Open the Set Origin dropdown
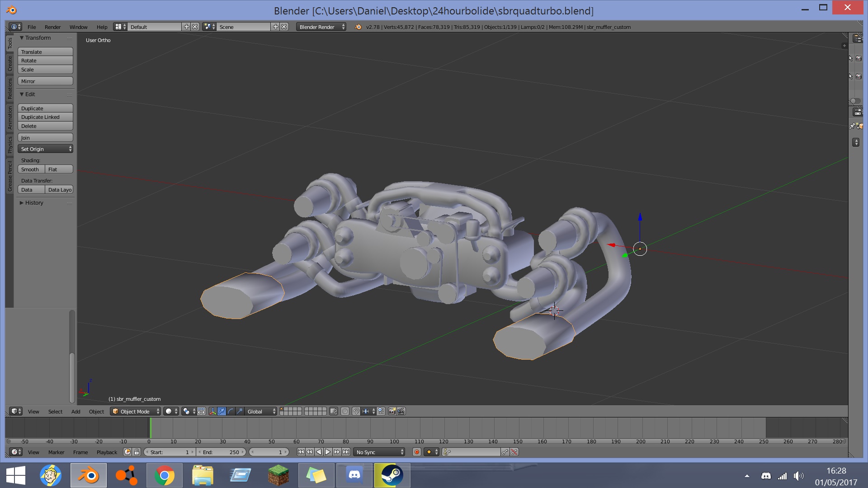868x488 pixels. tap(45, 149)
